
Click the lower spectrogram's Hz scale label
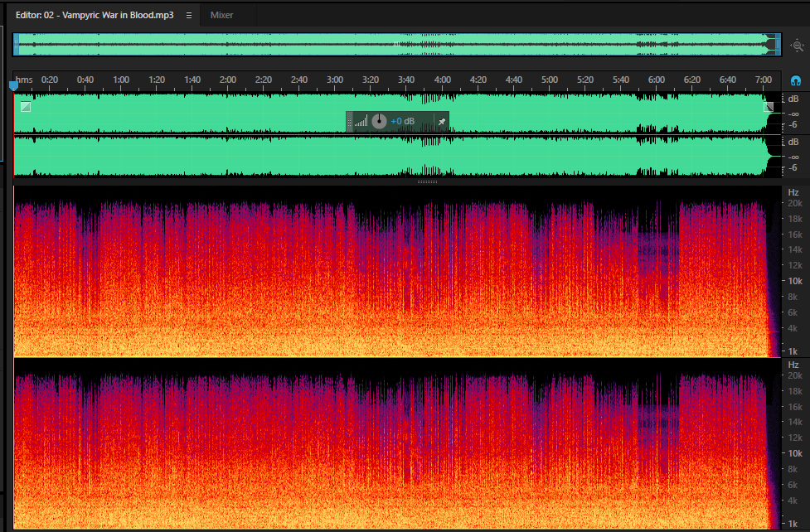coord(793,365)
